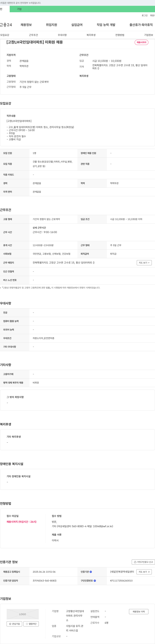Click the 이력서 required document text
This screenshot has height=644, width=155.
[55, 540]
